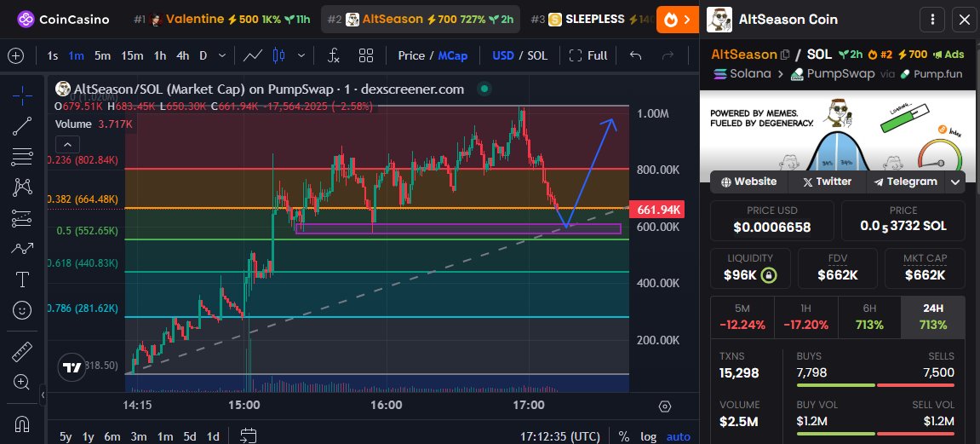Click the TradingView logo on chart
980x444 pixels.
(72, 367)
